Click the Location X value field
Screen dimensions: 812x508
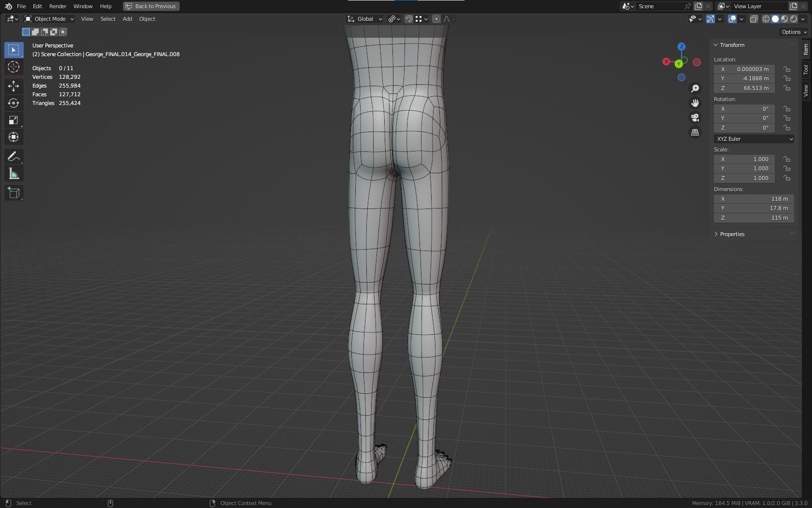click(744, 69)
